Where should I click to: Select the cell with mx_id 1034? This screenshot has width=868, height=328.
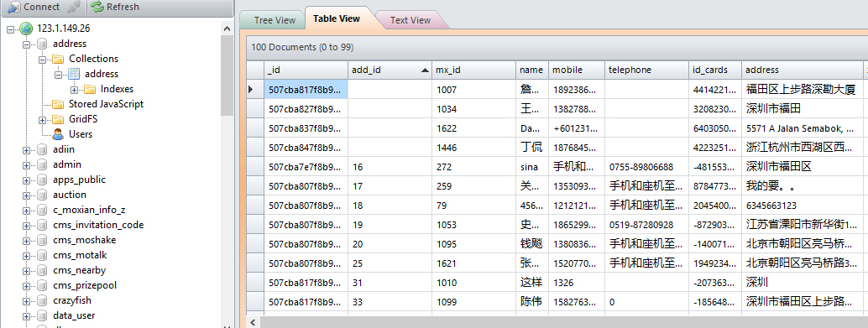pos(473,109)
